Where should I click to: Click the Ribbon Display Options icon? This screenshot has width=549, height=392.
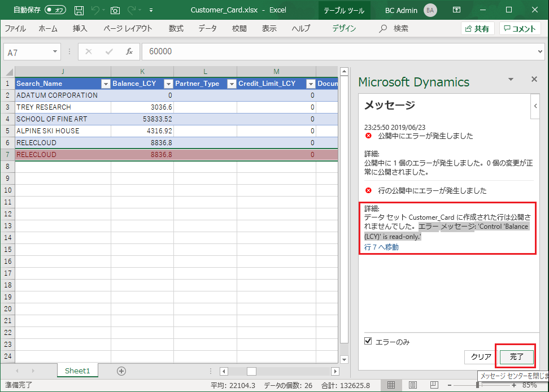(x=456, y=10)
